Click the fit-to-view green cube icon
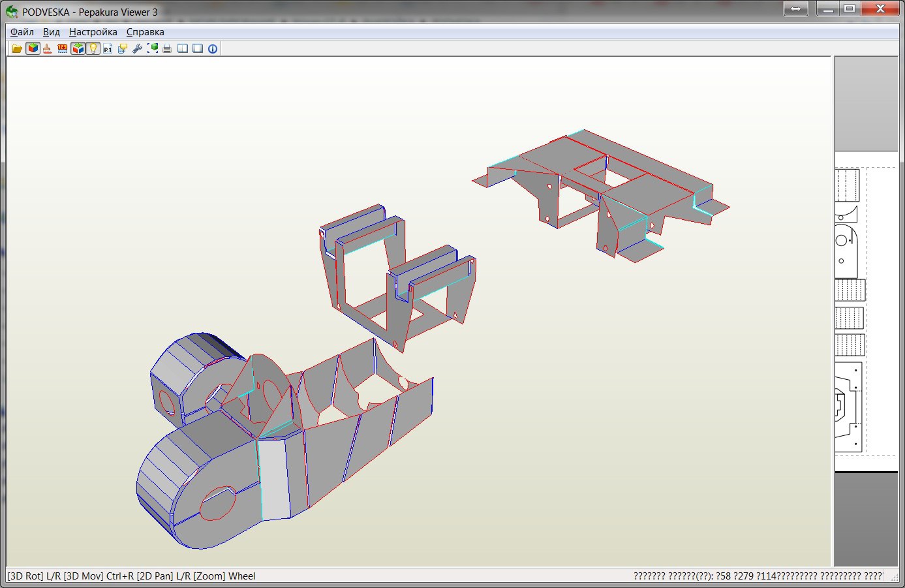The image size is (905, 588). coord(153,48)
